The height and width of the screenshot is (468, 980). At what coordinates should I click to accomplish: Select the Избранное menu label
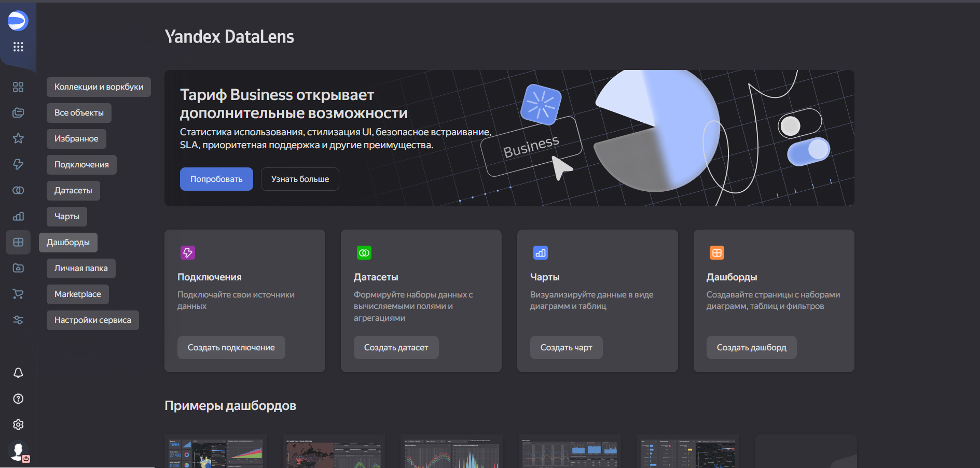point(76,139)
